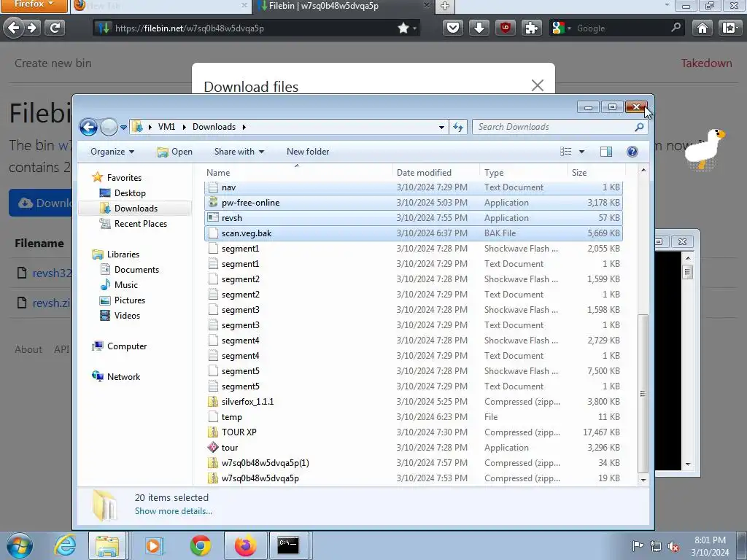Click the uBlock Origin toolbar icon
The width and height of the screenshot is (747, 560).
click(x=505, y=28)
